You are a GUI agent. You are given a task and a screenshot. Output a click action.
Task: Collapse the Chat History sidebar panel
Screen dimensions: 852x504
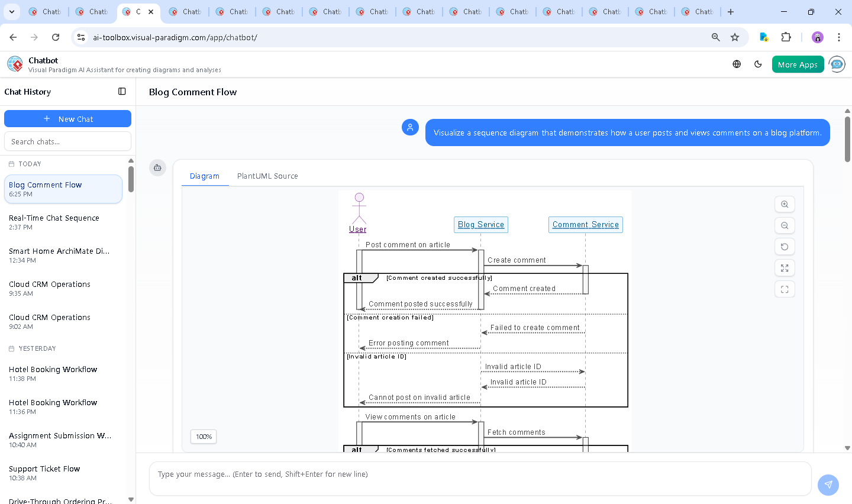[x=122, y=92]
